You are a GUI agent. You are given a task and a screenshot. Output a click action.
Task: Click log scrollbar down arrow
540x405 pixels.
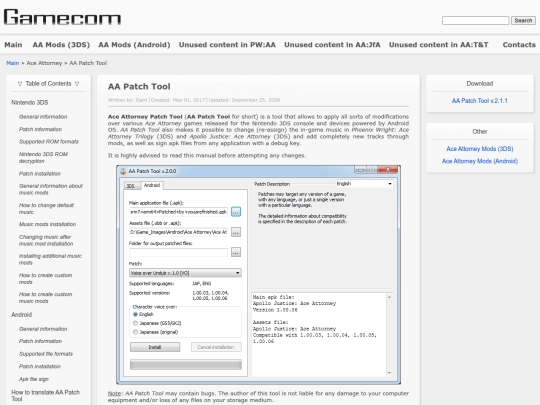click(x=390, y=373)
